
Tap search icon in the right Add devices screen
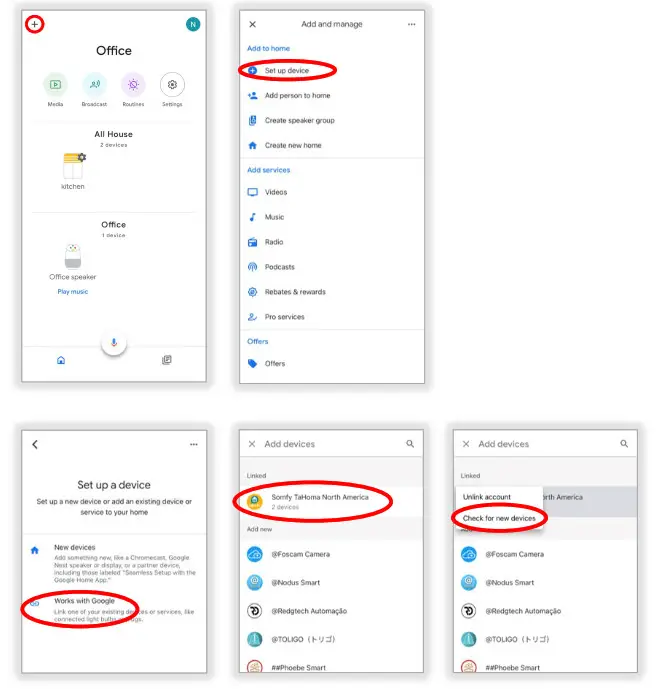pyautogui.click(x=624, y=444)
